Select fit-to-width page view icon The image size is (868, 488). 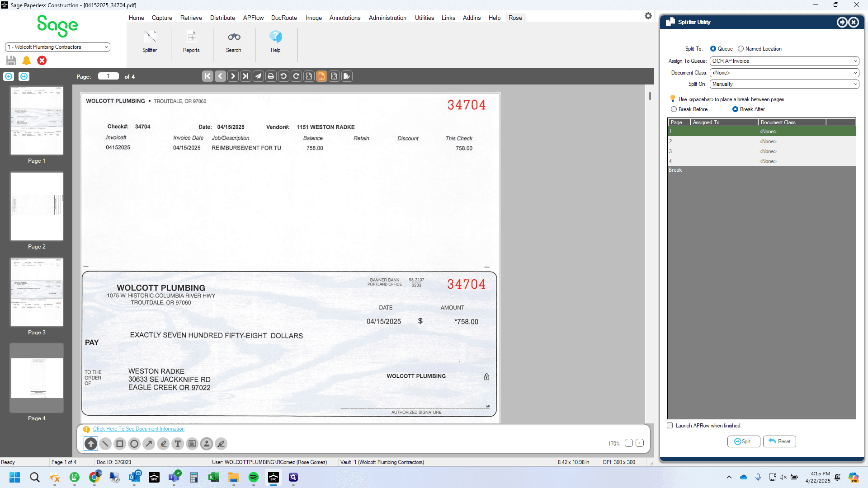coord(309,76)
